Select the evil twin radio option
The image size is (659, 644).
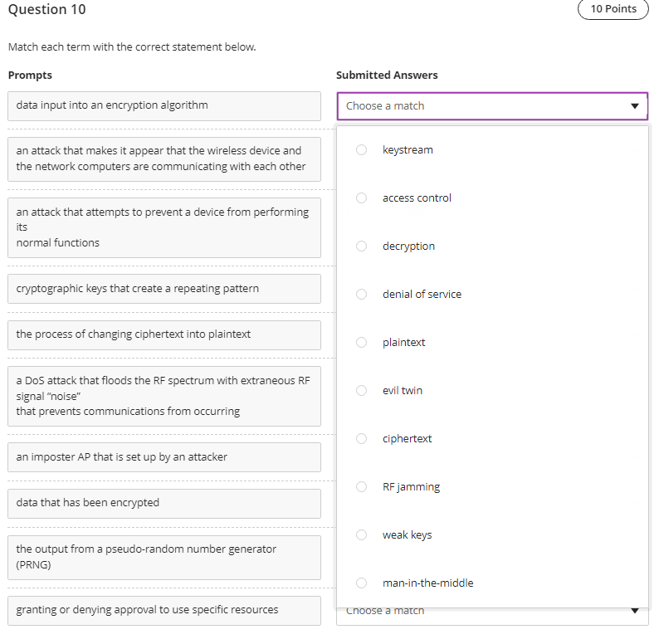point(361,391)
